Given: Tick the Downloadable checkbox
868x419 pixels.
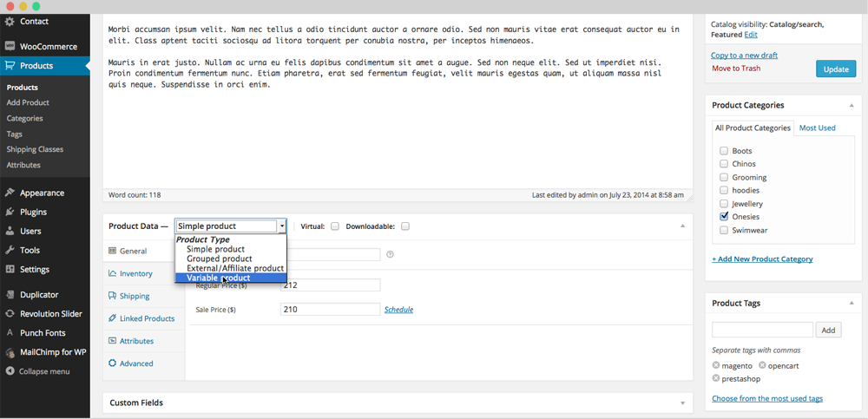Looking at the screenshot, I should pos(405,226).
